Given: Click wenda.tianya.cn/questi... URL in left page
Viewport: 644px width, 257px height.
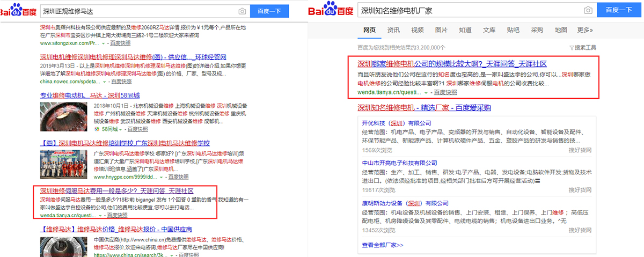Looking at the screenshot, I should pos(68,215).
